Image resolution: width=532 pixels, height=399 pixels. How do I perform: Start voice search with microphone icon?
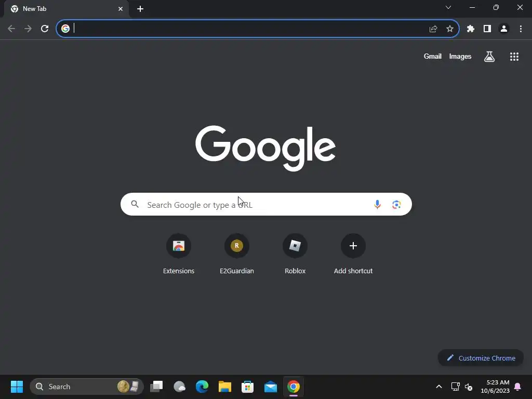pyautogui.click(x=377, y=204)
